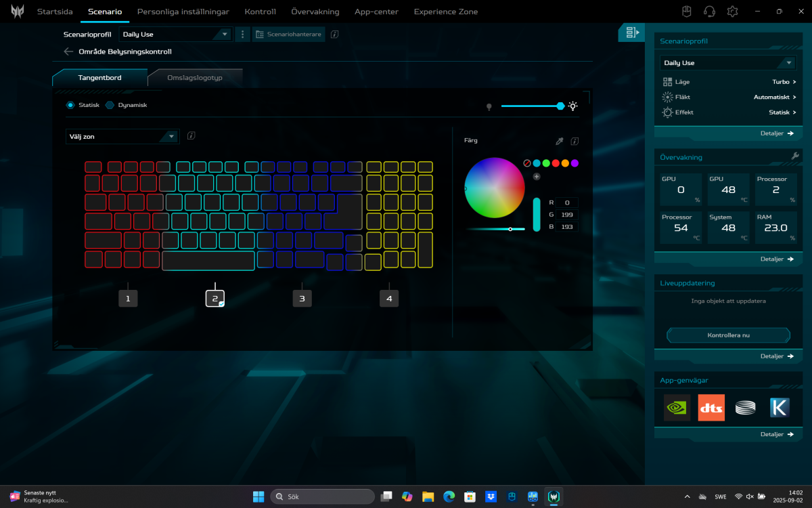
Task: Launch the NVIDIA app shortcut
Action: click(x=677, y=408)
